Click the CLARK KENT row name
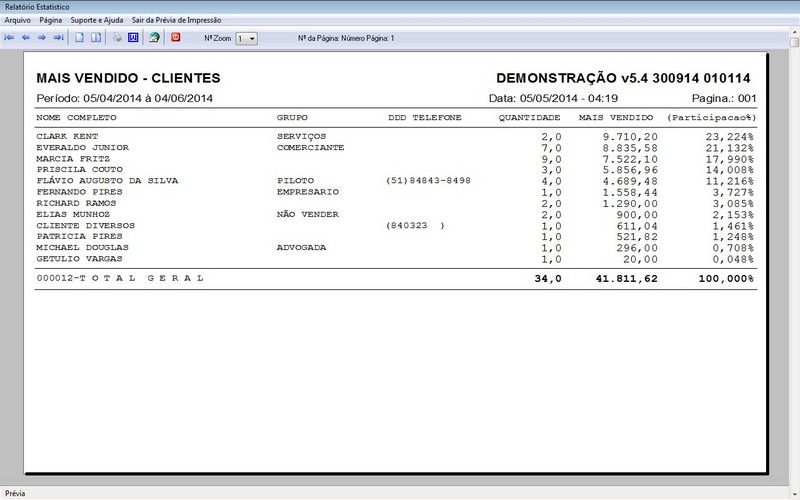 coord(67,136)
